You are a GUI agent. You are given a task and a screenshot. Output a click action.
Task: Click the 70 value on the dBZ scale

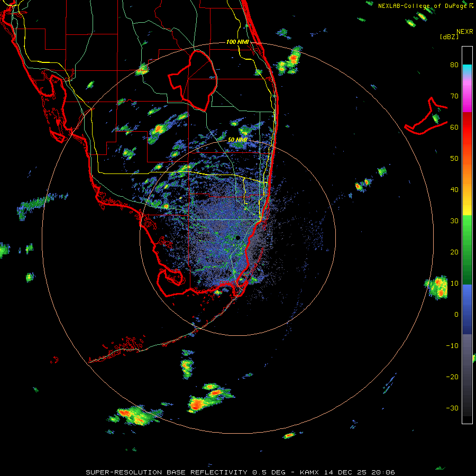pyautogui.click(x=454, y=96)
